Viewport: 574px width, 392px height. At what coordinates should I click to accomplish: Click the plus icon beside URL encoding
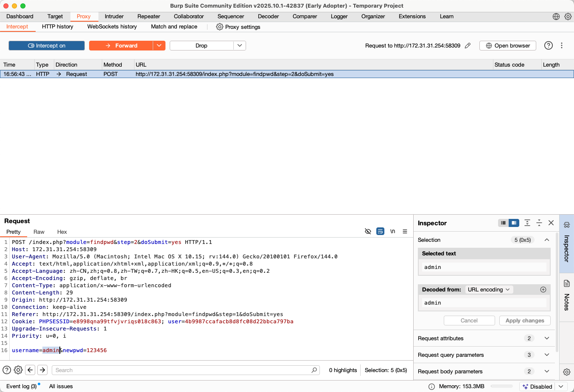543,289
